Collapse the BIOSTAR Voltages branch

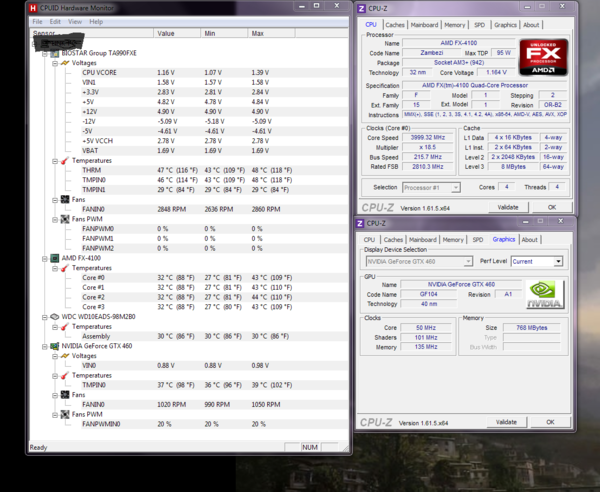[x=55, y=64]
